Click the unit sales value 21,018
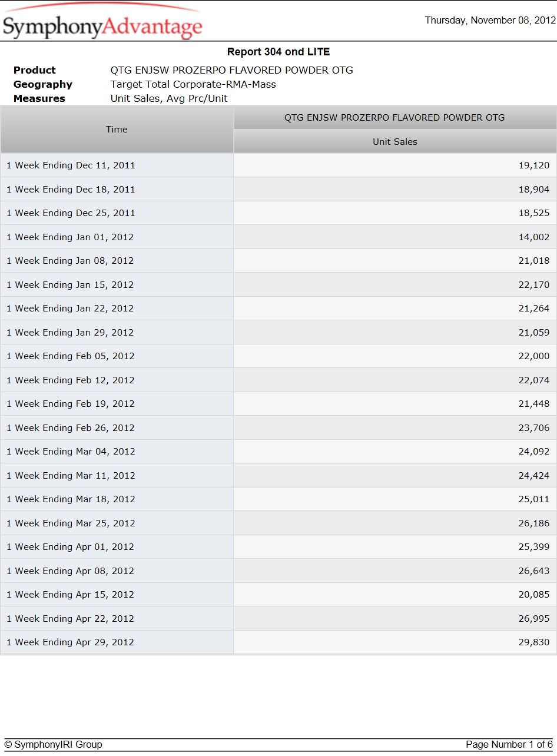 tap(534, 261)
